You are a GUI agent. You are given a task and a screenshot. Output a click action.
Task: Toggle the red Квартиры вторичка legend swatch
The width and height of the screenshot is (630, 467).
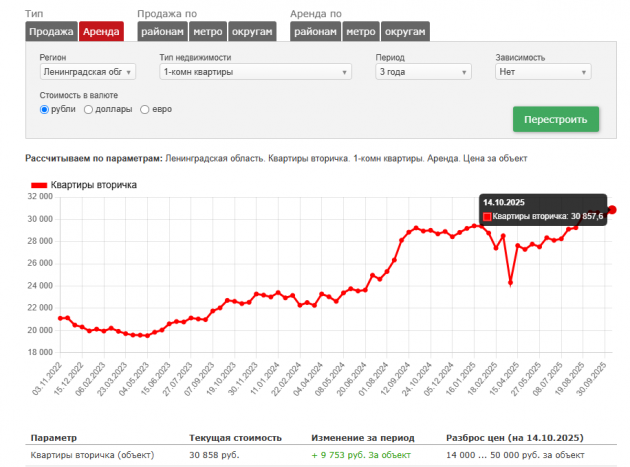click(40, 185)
